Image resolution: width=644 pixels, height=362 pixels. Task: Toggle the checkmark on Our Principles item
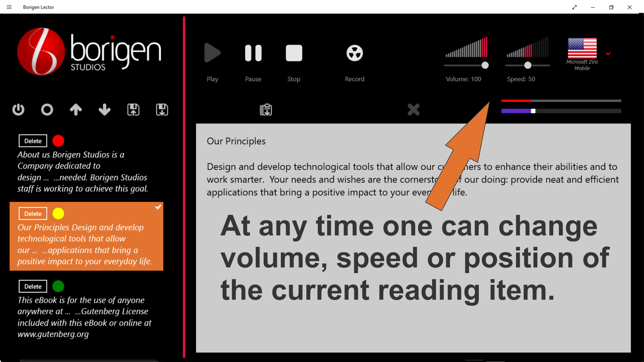tap(158, 207)
